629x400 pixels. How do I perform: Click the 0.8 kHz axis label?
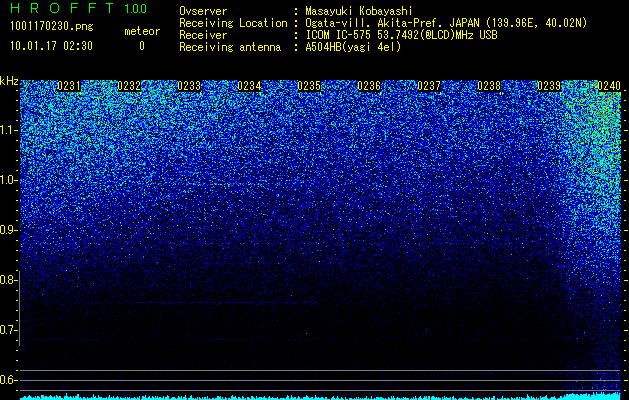click(x=8, y=280)
